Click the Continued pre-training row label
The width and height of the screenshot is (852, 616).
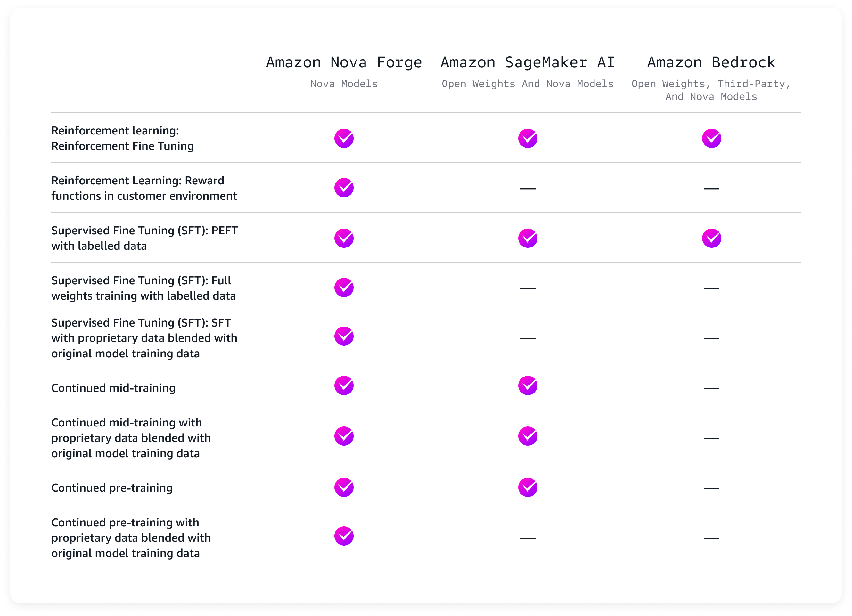[112, 488]
